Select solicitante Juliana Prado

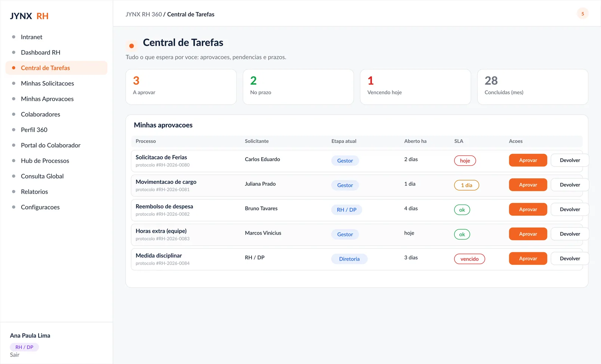260,184
